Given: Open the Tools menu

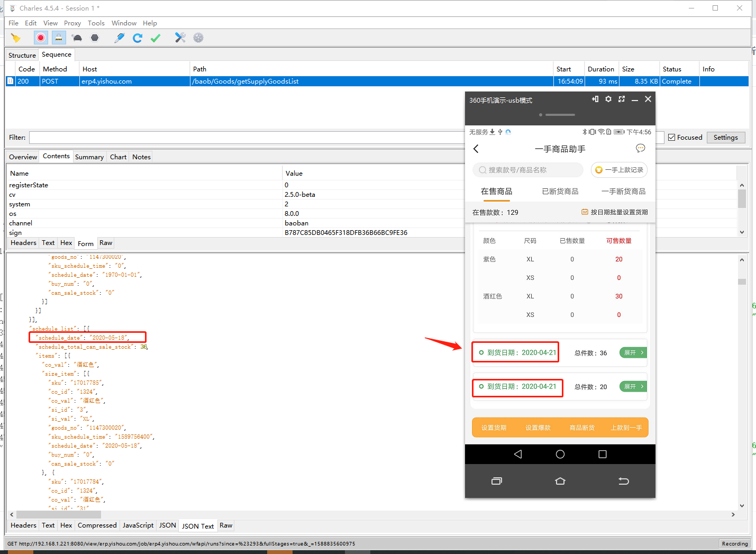Looking at the screenshot, I should tap(96, 23).
